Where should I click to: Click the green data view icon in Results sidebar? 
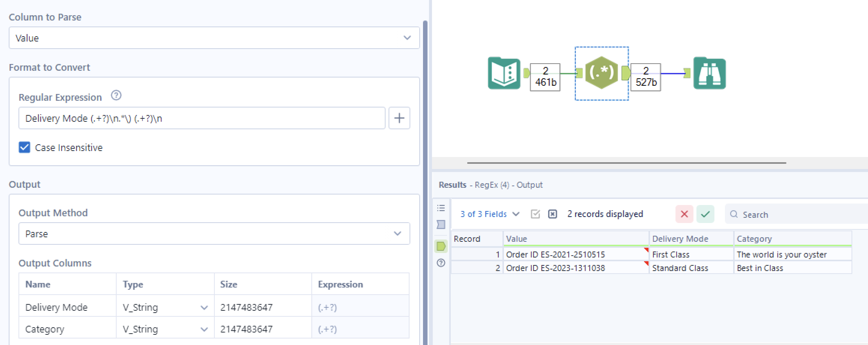click(441, 247)
